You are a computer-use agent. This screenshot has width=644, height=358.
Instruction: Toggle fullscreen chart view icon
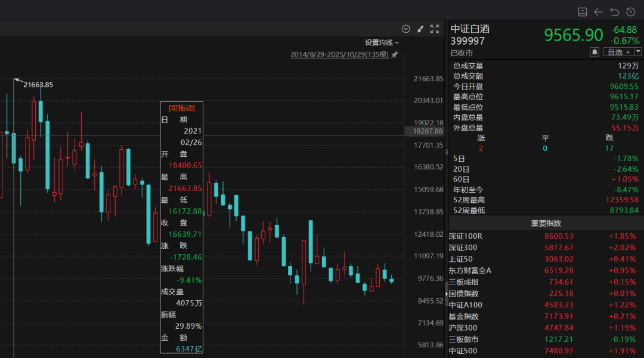(435, 29)
